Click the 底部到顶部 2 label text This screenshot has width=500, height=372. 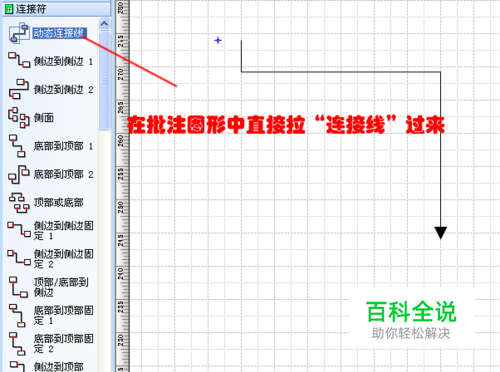[63, 174]
